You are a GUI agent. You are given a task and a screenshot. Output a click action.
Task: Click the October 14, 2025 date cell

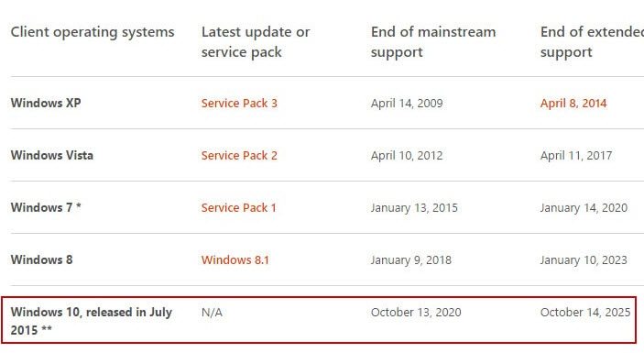(585, 313)
